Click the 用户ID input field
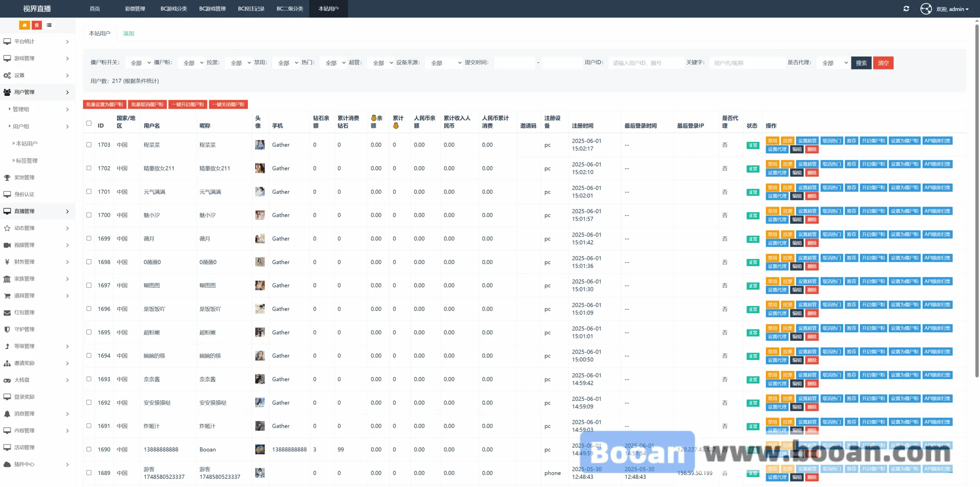 646,63
